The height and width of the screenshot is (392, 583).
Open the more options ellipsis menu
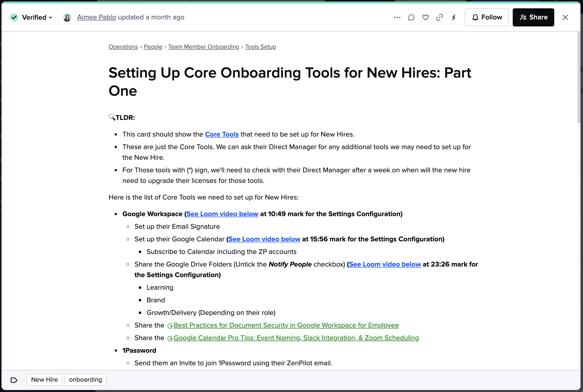click(397, 17)
